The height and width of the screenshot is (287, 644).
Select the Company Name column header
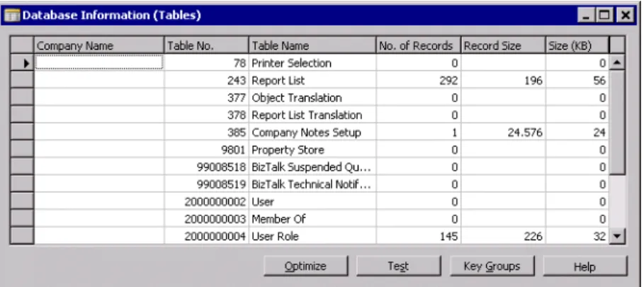(x=99, y=45)
